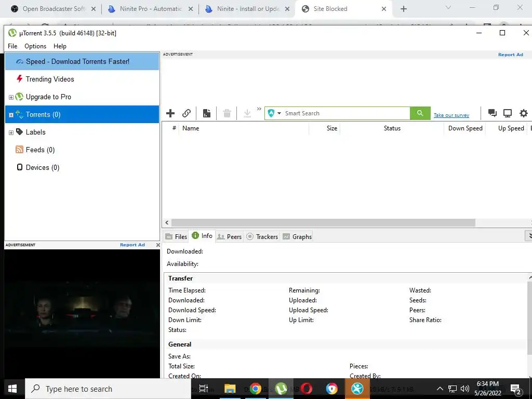532x399 pixels.
Task: Switch to the Peers tab
Action: click(229, 236)
